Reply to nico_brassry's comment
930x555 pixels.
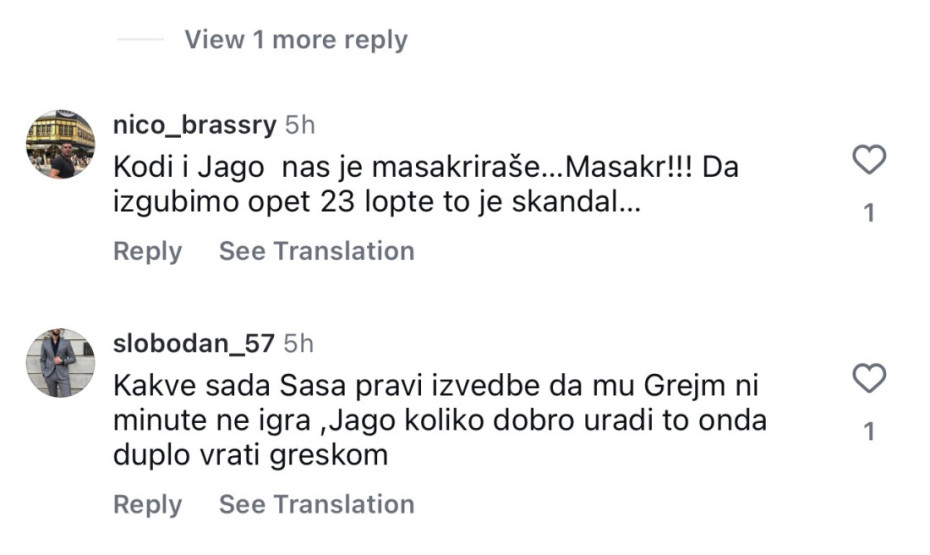147,250
